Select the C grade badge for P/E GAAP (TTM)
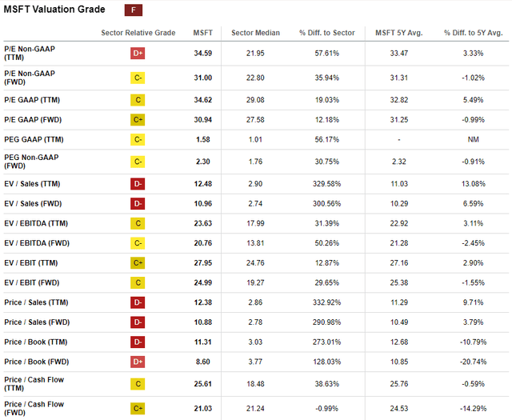 pos(138,100)
